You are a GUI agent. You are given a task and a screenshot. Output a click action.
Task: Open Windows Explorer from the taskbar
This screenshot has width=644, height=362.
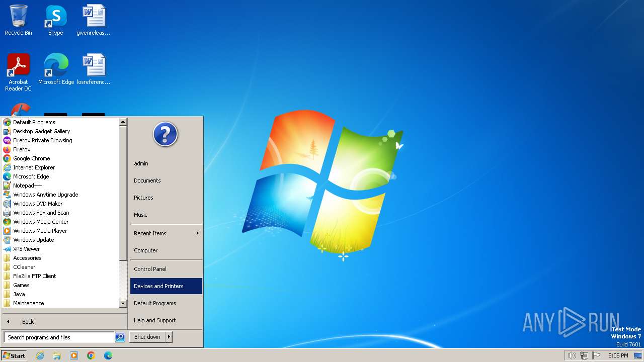click(57, 355)
